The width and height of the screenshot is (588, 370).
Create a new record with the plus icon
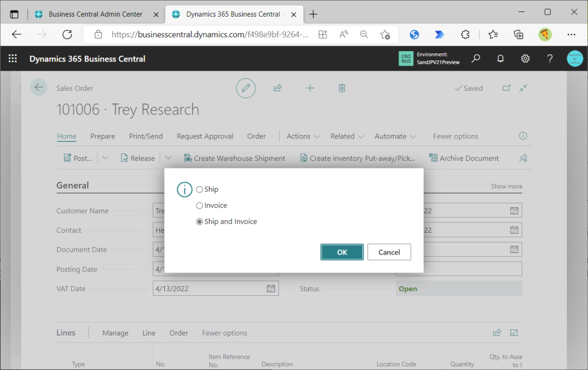pyautogui.click(x=310, y=88)
